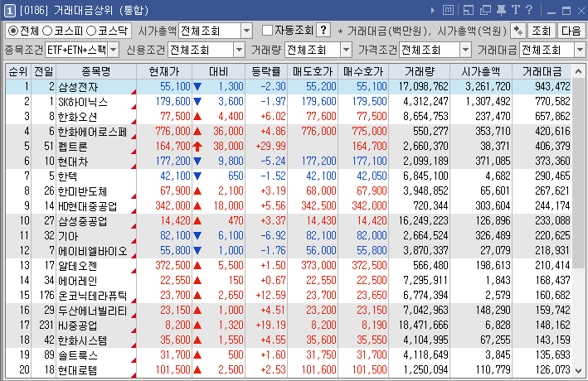The height and width of the screenshot is (381, 588).
Task: Sort by 등락률 column header
Action: click(266, 71)
